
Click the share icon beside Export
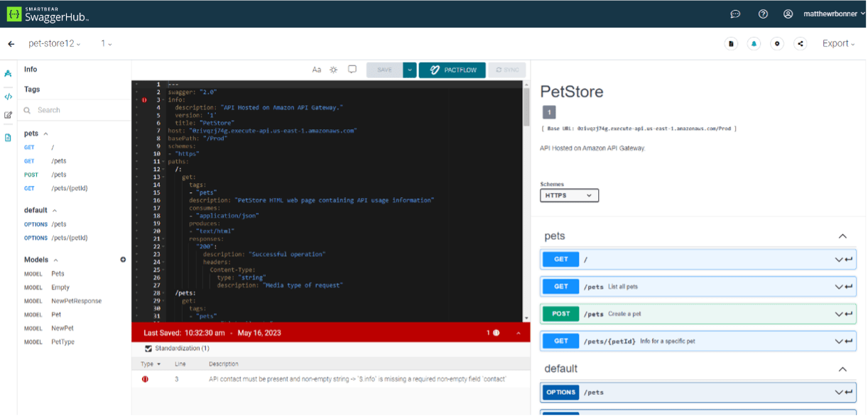coord(801,44)
